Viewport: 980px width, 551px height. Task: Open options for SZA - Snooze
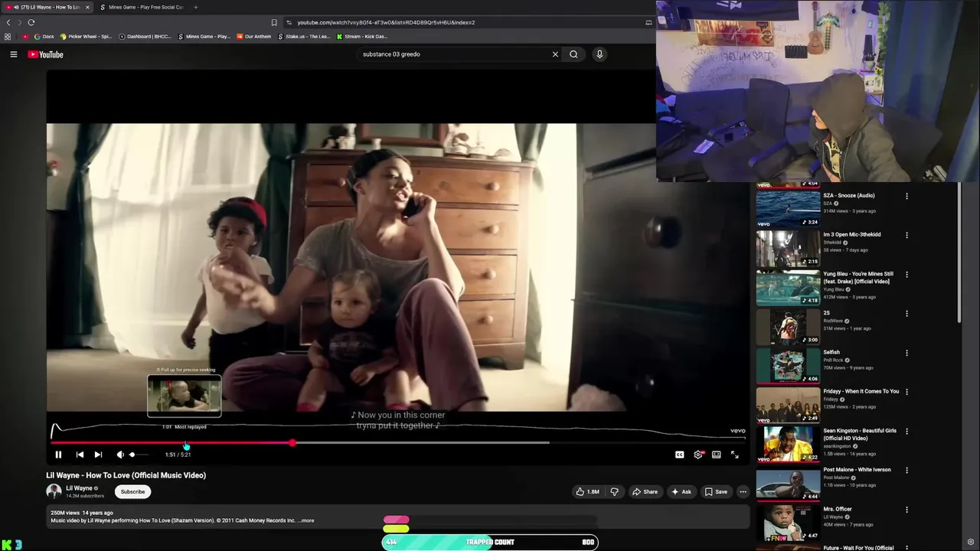(x=906, y=196)
